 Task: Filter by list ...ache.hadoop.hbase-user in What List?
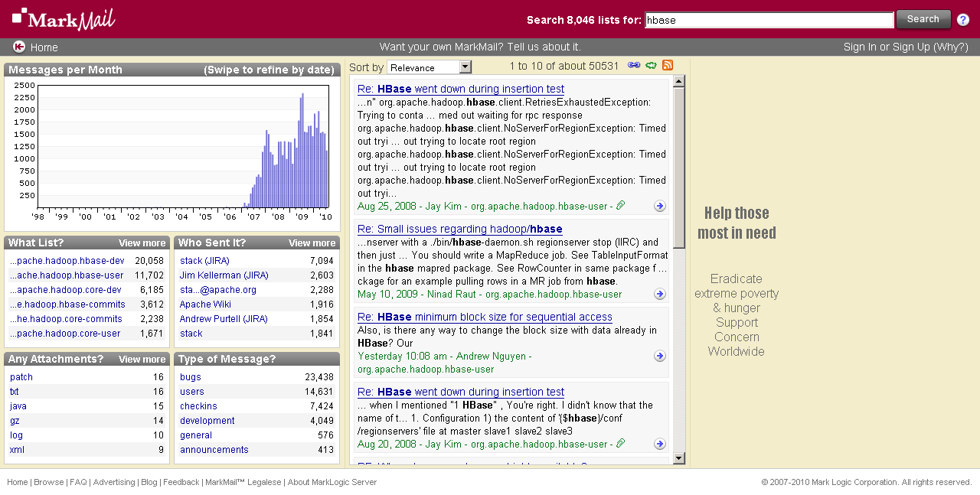(67, 275)
